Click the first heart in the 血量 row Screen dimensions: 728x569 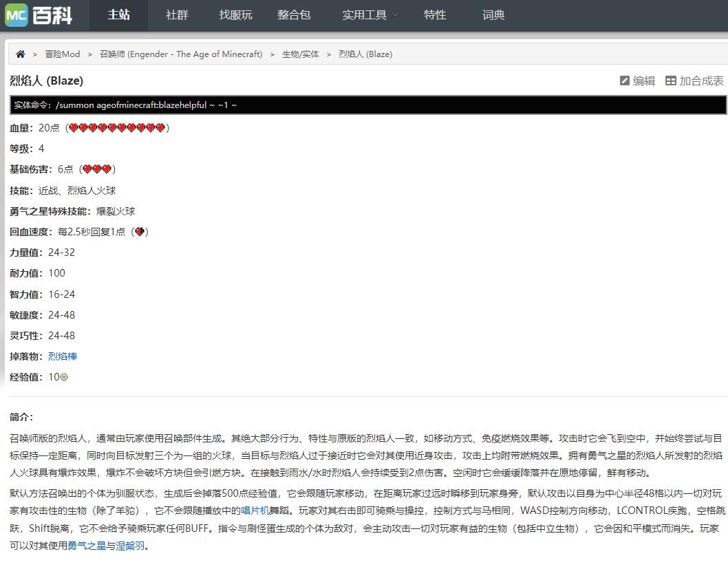pos(74,128)
